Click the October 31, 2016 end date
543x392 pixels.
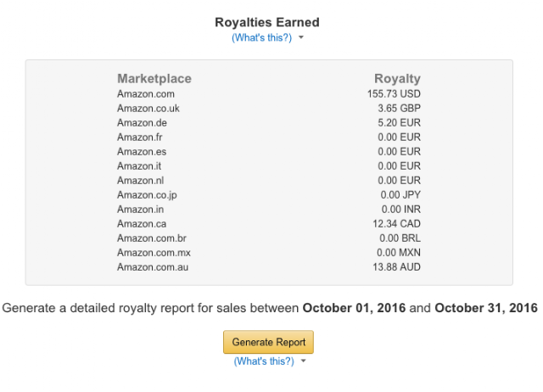pyautogui.click(x=486, y=308)
